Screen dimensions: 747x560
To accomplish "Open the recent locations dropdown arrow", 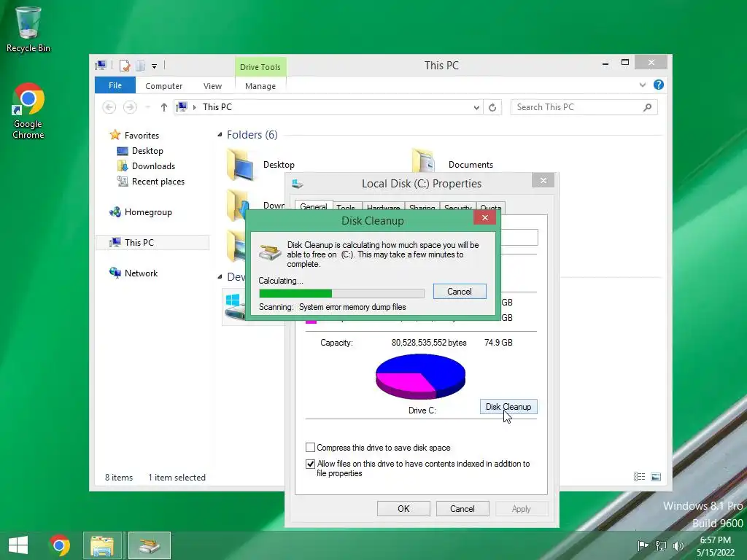I will click(x=147, y=107).
